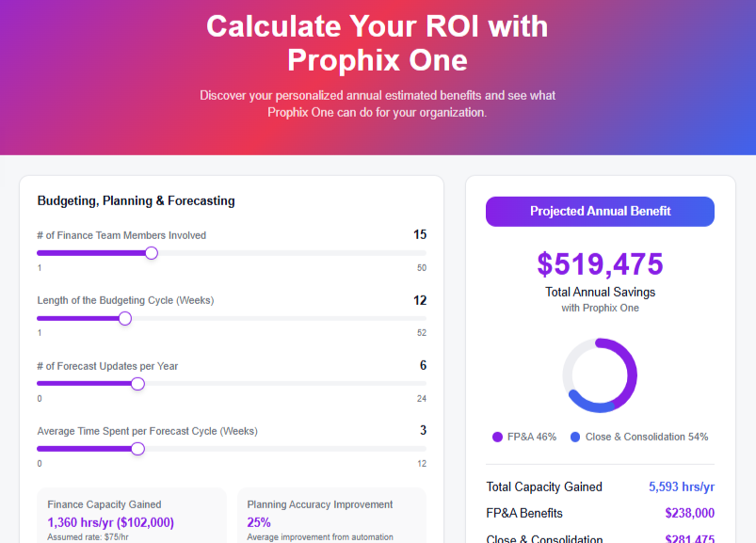Image resolution: width=756 pixels, height=543 pixels.
Task: Click the value 3 beside the forecast time slider
Action: [423, 430]
